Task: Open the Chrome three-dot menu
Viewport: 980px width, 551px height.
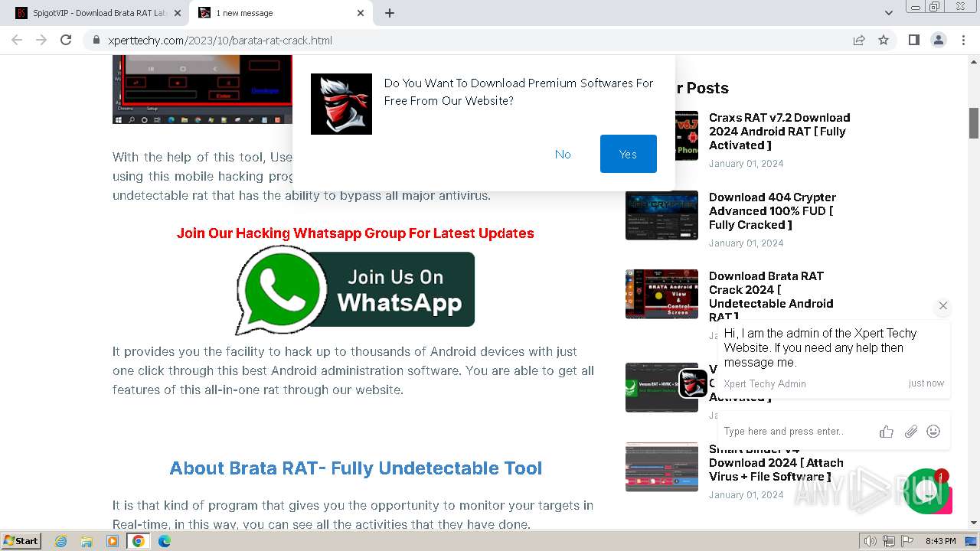Action: point(963,40)
